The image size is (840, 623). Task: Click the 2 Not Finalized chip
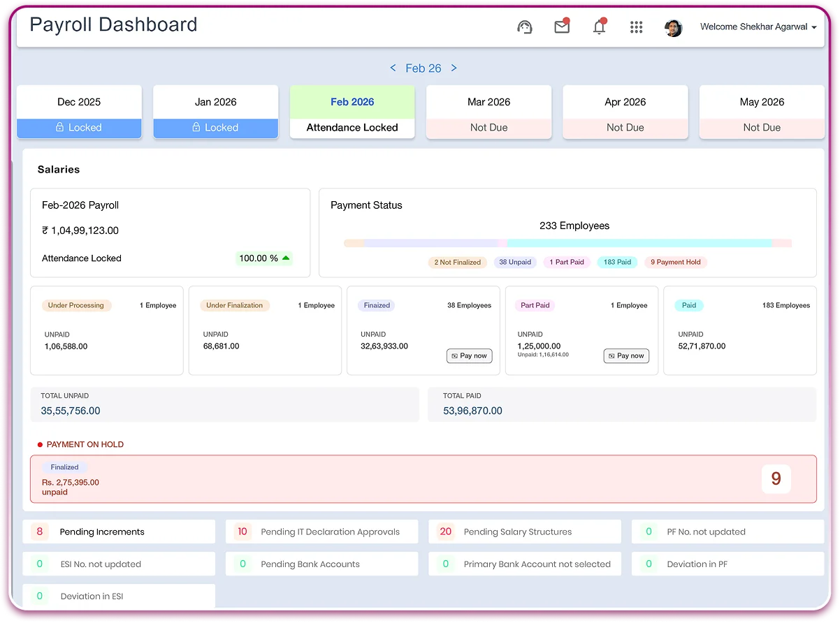coord(458,263)
